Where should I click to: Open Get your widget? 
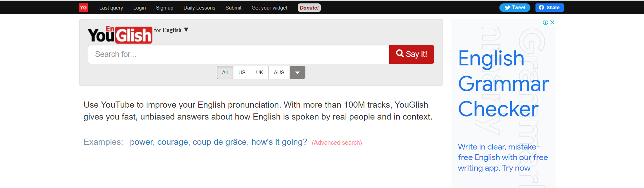click(x=269, y=7)
